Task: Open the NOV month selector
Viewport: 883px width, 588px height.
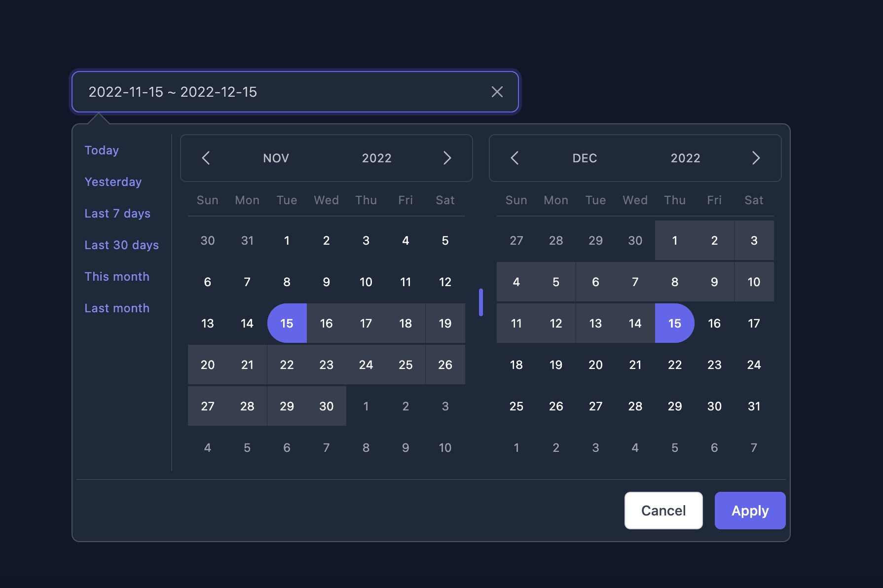Action: 276,158
